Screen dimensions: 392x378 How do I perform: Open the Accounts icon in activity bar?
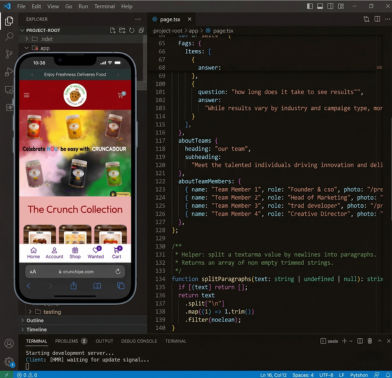[x=9, y=344]
